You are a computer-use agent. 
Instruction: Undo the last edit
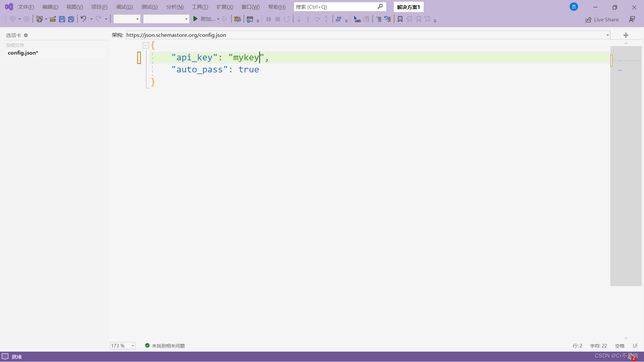click(x=83, y=19)
